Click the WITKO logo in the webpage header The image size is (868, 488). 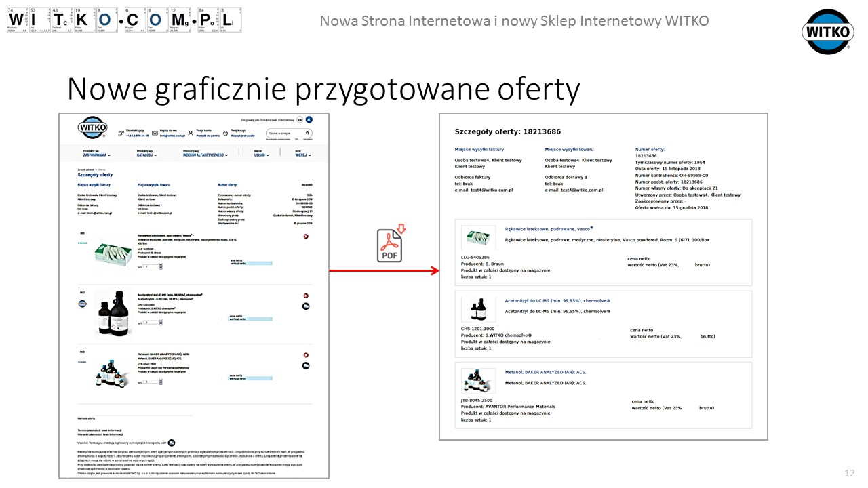click(x=93, y=127)
